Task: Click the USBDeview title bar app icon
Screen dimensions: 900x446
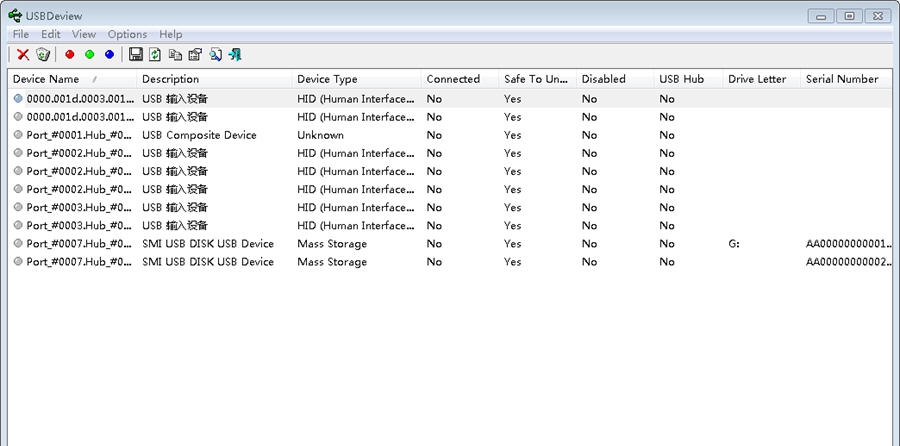Action: (x=15, y=15)
